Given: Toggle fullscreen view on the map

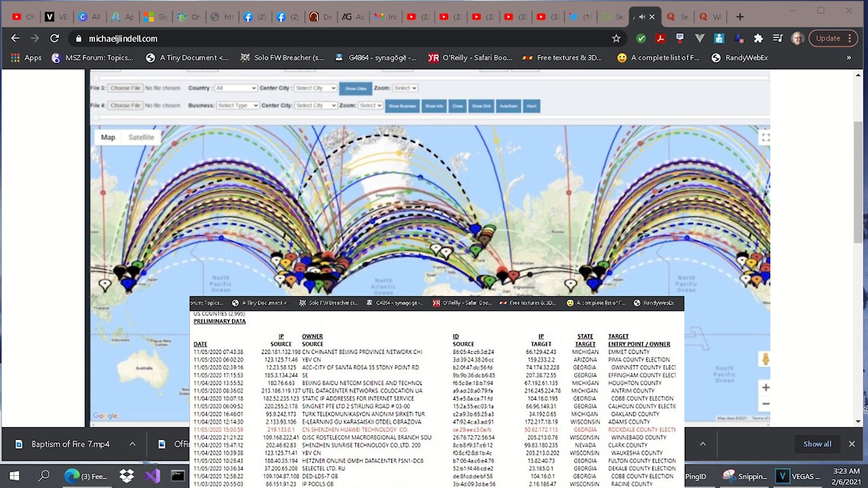Looking at the screenshot, I should pos(765,137).
